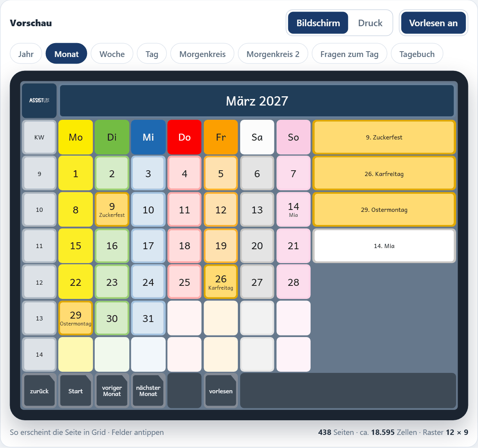Open the Jahr tab
The height and width of the screenshot is (448, 478).
[x=26, y=54]
